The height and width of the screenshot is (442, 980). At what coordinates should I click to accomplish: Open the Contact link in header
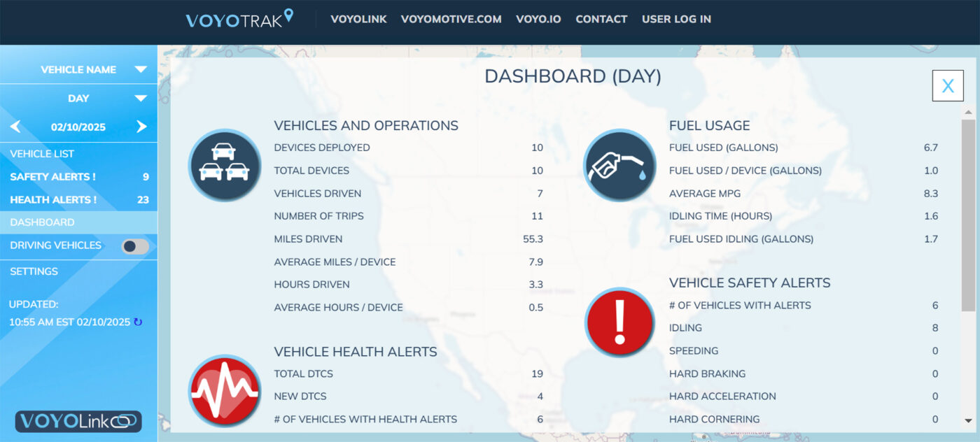point(601,19)
